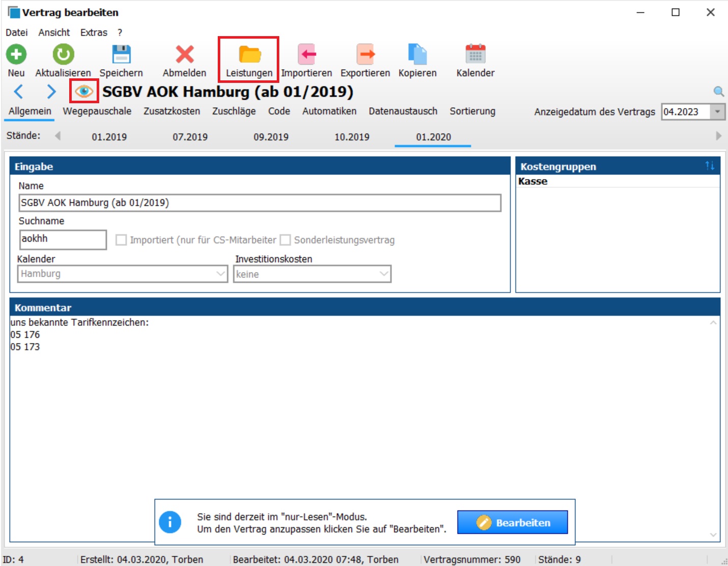
Task: Switch to the Code tab
Action: tap(279, 111)
